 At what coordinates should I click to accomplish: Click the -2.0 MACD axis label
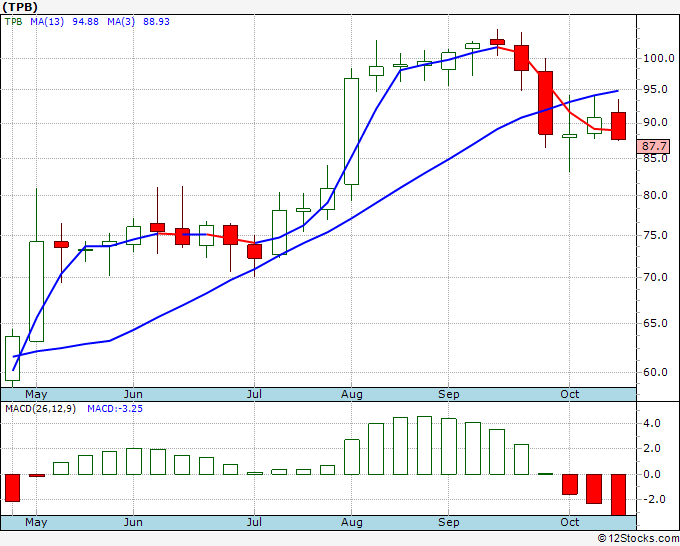coord(654,499)
